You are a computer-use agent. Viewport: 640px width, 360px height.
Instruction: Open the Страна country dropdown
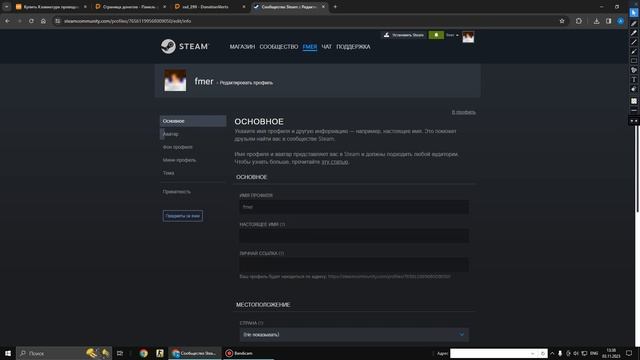point(354,334)
